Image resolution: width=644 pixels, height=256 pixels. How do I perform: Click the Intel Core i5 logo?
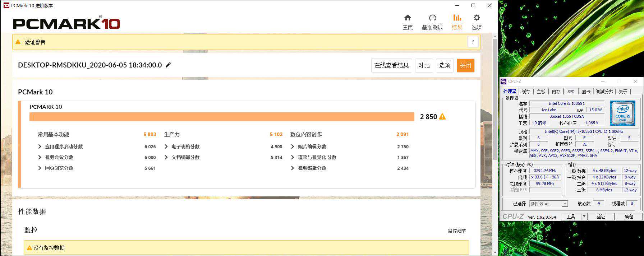pos(623,113)
